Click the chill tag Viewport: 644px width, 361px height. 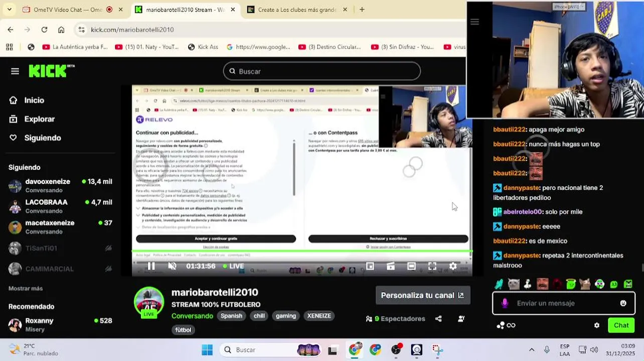pos(259,316)
